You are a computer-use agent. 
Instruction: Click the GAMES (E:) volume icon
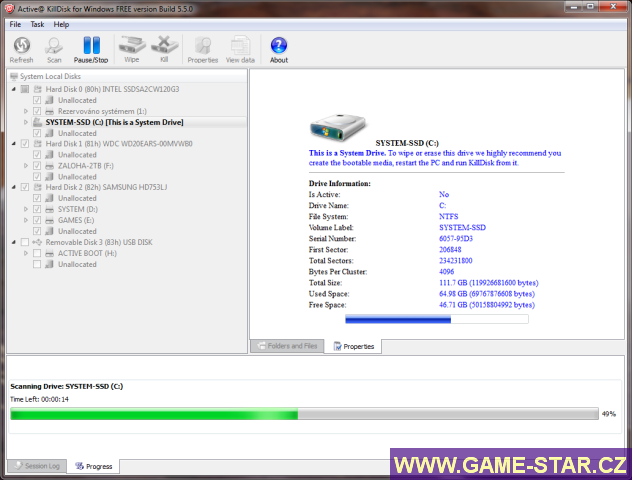(49, 220)
